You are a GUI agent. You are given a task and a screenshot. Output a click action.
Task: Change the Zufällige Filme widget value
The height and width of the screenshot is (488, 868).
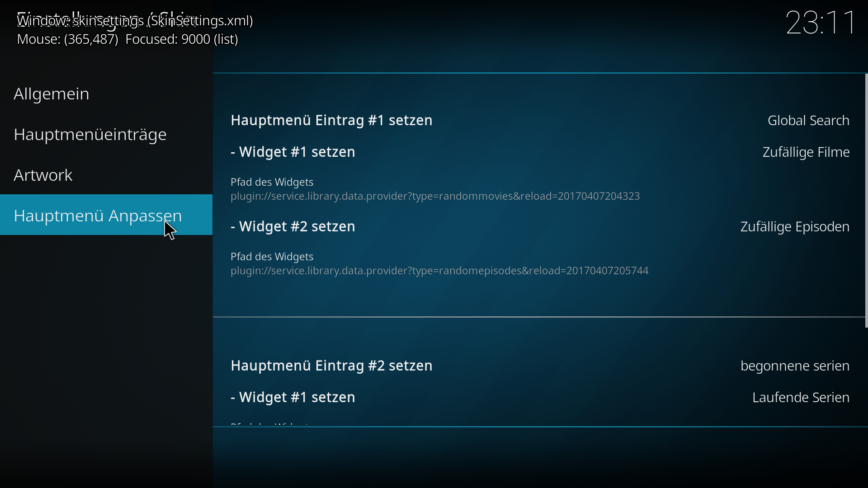tap(806, 152)
